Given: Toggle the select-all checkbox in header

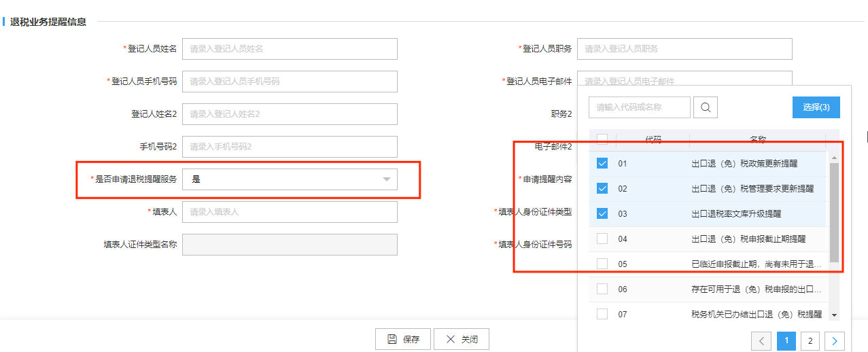Looking at the screenshot, I should coord(602,139).
